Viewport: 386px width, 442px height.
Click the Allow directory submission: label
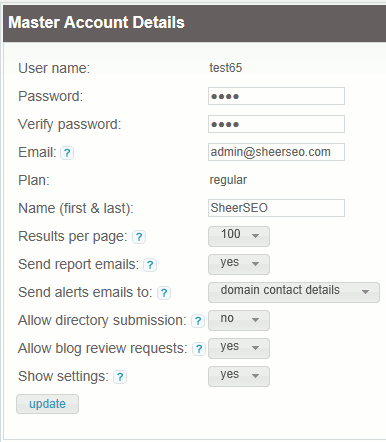[x=102, y=321]
